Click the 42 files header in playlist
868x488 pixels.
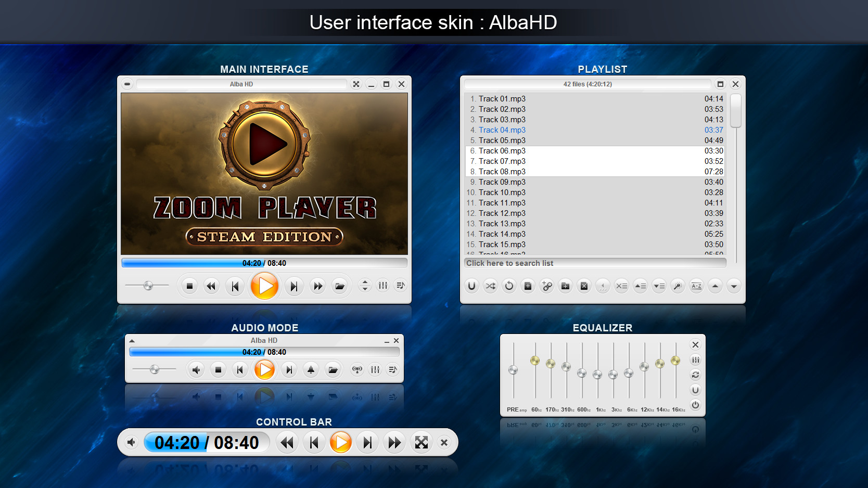[x=587, y=84]
